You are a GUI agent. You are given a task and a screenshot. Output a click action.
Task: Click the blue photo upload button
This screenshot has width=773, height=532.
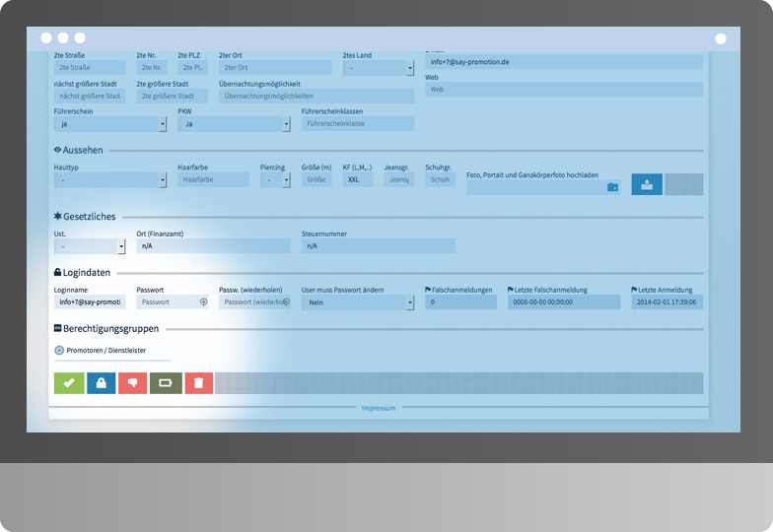tap(647, 184)
